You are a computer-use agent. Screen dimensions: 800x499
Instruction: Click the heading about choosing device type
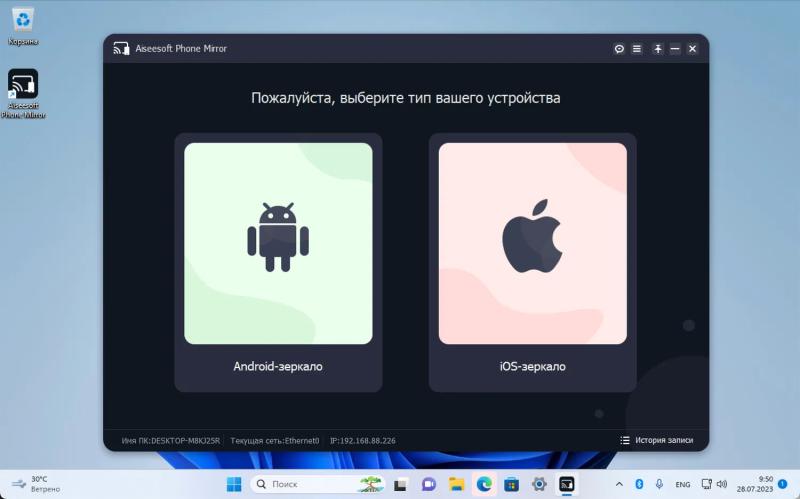tap(406, 97)
